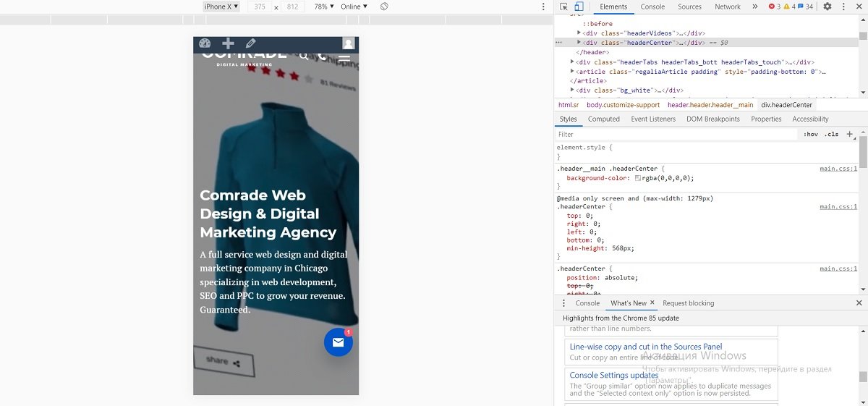Open the iPhone X device dropdown
The width and height of the screenshot is (868, 406).
pos(221,7)
